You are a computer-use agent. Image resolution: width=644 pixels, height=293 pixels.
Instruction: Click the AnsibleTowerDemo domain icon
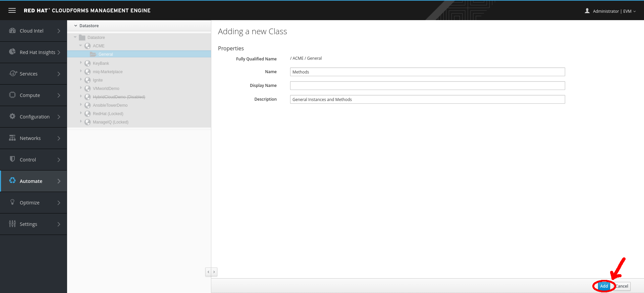[88, 105]
